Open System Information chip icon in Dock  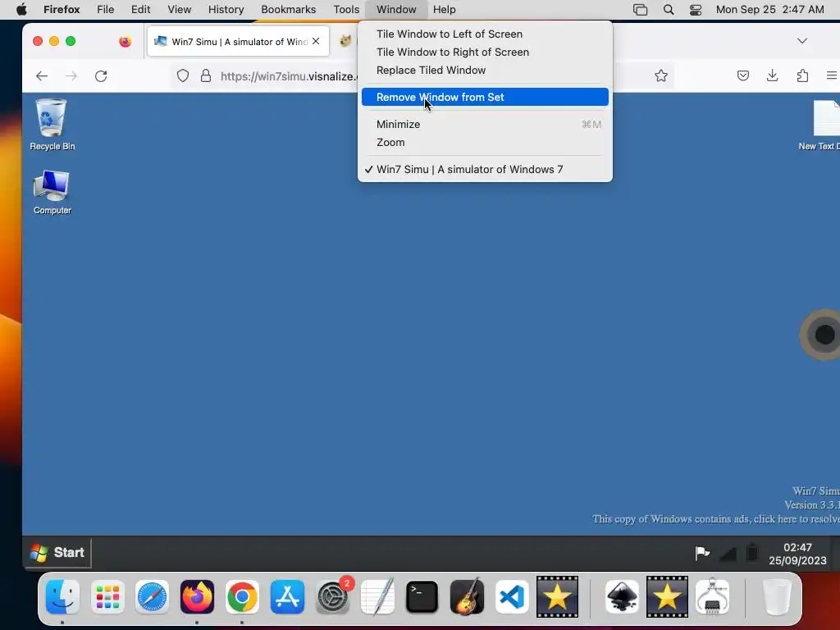[713, 596]
